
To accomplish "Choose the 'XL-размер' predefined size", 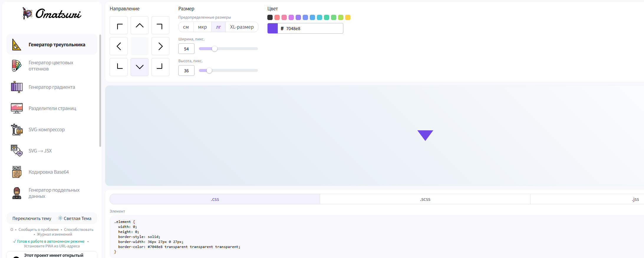I will pos(242,27).
